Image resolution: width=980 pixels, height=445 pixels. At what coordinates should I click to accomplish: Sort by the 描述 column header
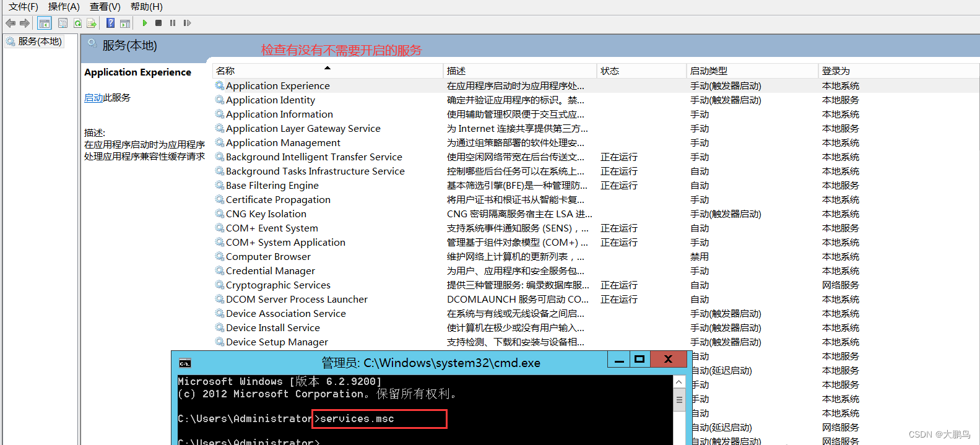click(x=520, y=71)
